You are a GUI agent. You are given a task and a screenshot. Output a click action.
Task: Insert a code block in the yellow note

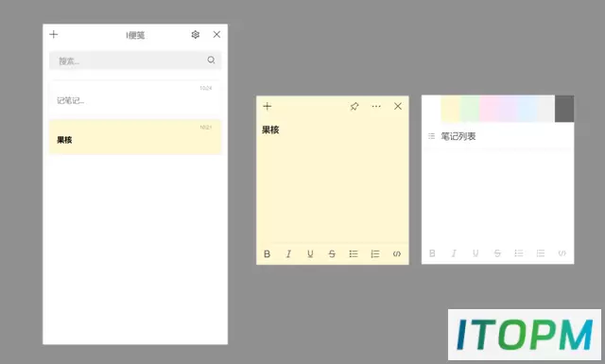(397, 254)
